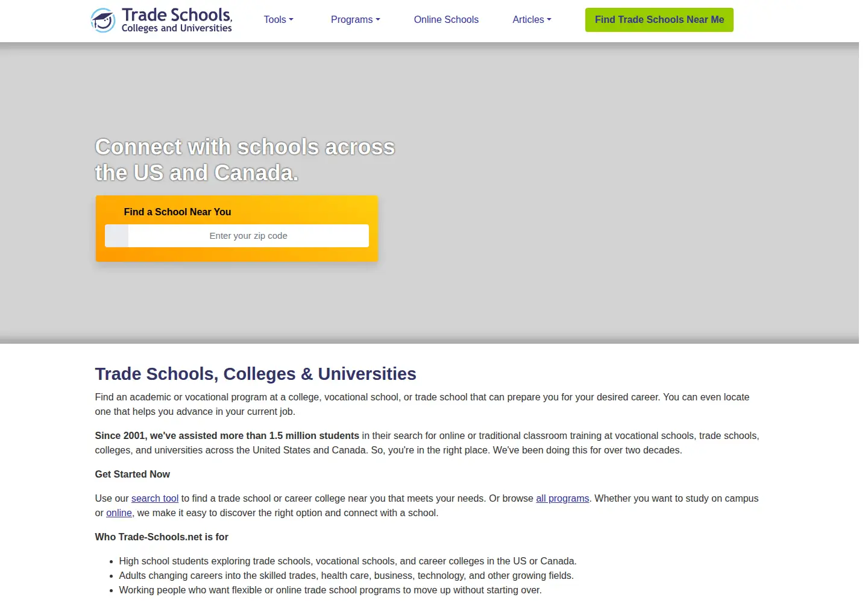
Task: Click the 'Find a School Near You' label
Action: (x=177, y=212)
